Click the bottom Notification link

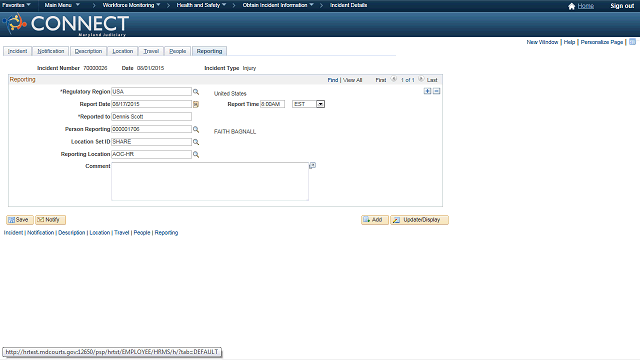[x=40, y=233]
